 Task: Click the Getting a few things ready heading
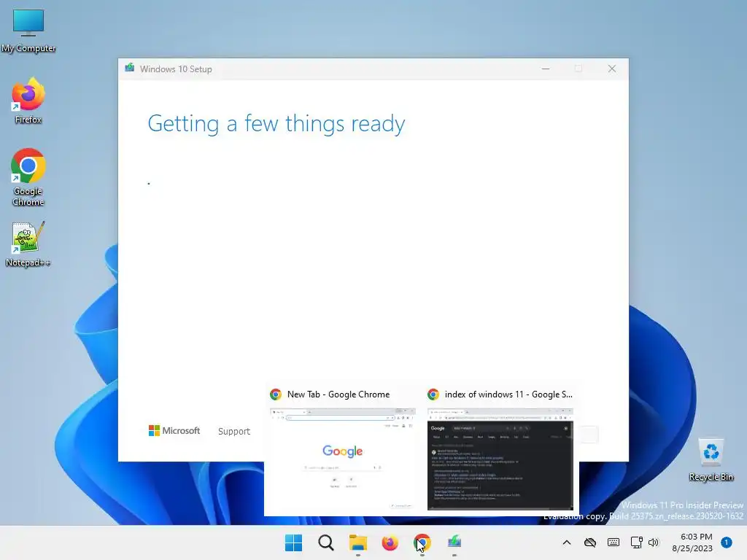pyautogui.click(x=276, y=124)
